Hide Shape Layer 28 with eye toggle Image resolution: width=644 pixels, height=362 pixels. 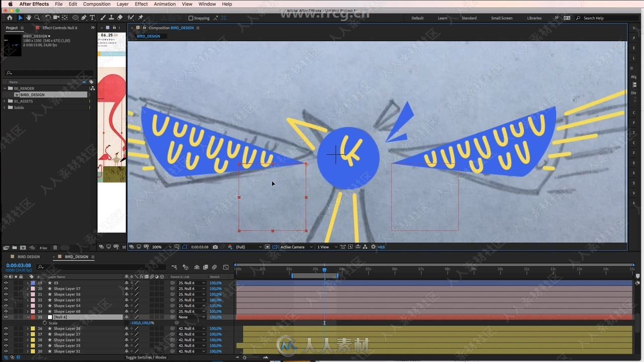6,328
